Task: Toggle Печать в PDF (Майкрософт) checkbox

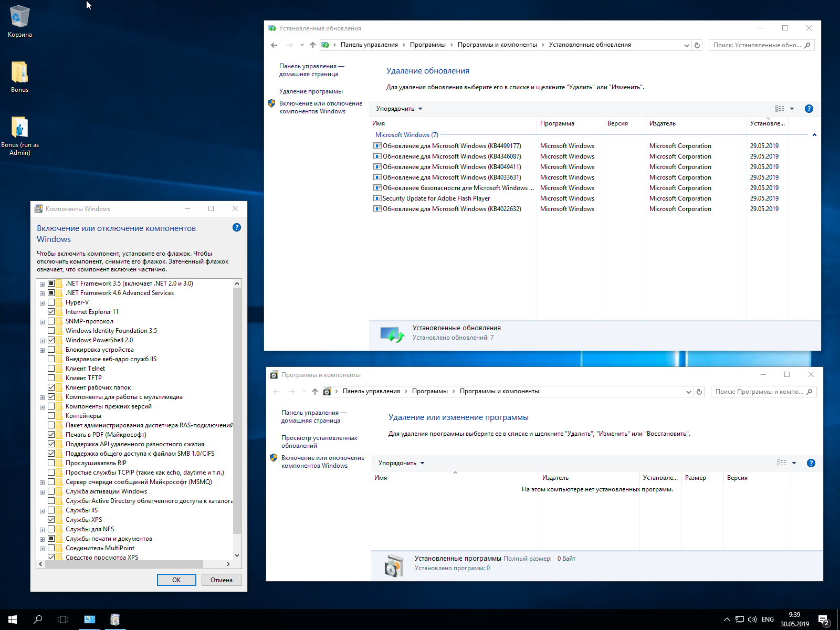Action: pyautogui.click(x=51, y=435)
